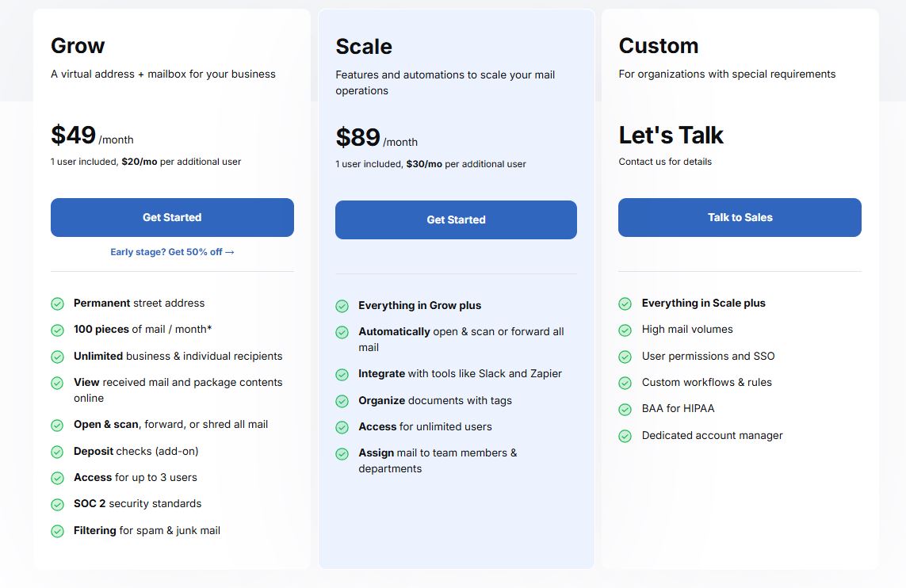906x588 pixels.
Task: Click the checkmark beside 100 pieces of mail
Action: tap(57, 330)
